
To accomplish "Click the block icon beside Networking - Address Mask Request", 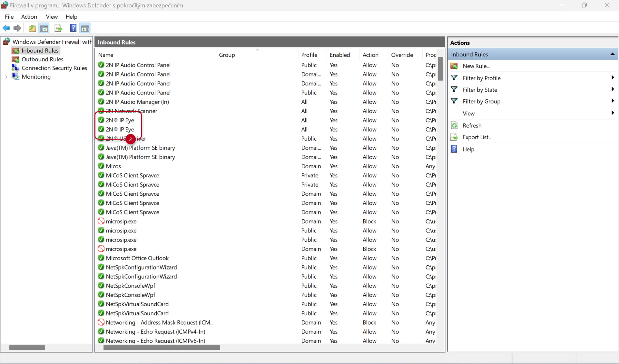I will (x=101, y=322).
